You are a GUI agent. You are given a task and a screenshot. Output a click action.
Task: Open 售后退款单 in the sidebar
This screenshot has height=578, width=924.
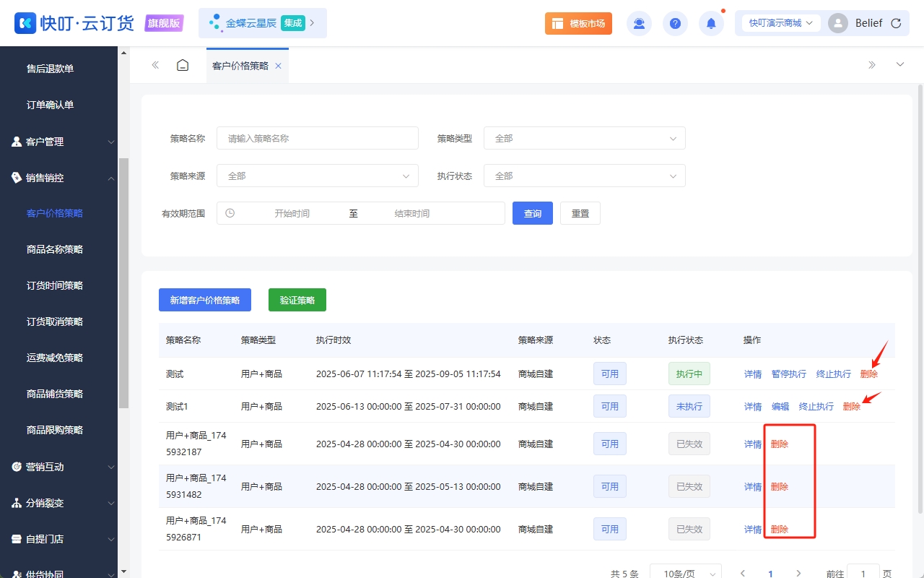tap(51, 69)
